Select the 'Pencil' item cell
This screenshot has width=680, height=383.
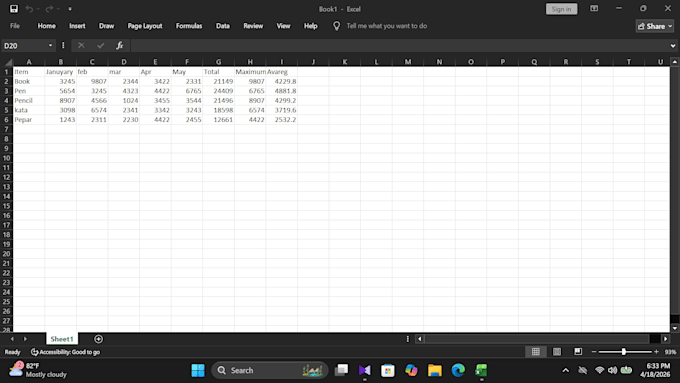coord(29,101)
